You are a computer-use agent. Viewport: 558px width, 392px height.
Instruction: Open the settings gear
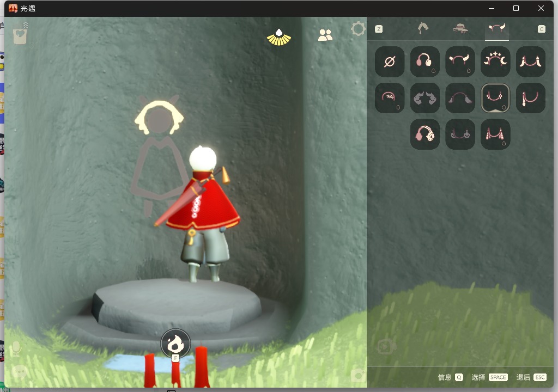(358, 29)
